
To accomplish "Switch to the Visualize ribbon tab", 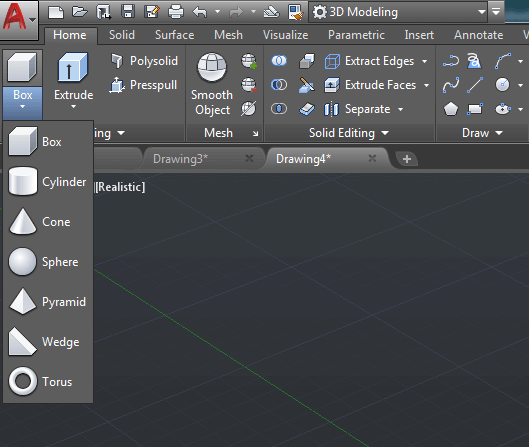I will 285,35.
